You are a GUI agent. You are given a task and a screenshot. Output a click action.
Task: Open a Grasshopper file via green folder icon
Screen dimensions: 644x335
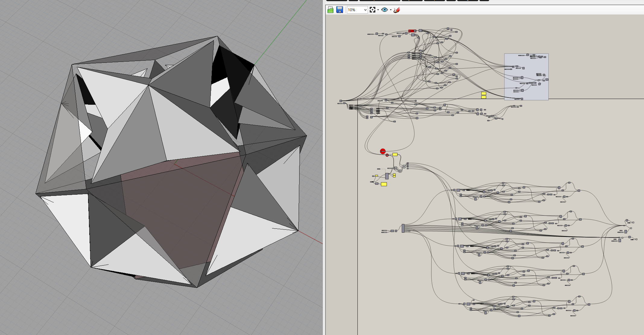(x=330, y=10)
